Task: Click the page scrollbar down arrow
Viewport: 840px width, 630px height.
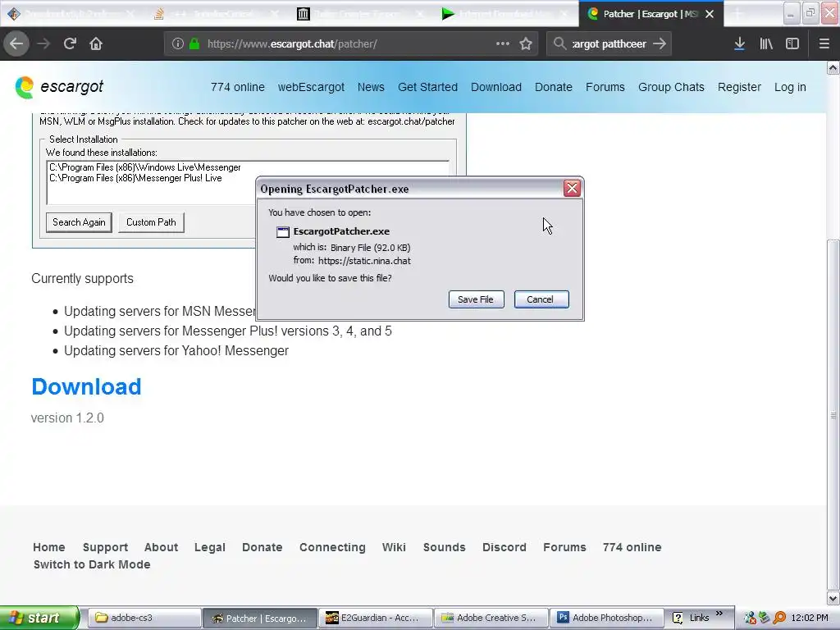Action: pyautogui.click(x=833, y=598)
